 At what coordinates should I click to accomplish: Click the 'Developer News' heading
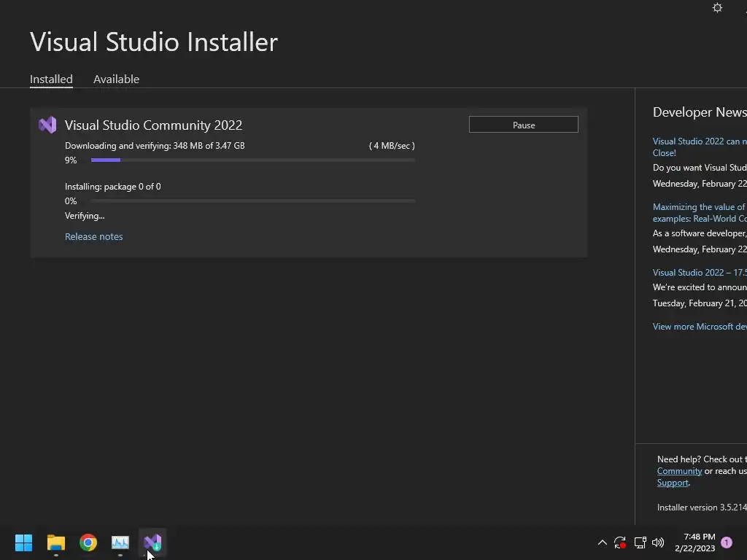point(700,112)
